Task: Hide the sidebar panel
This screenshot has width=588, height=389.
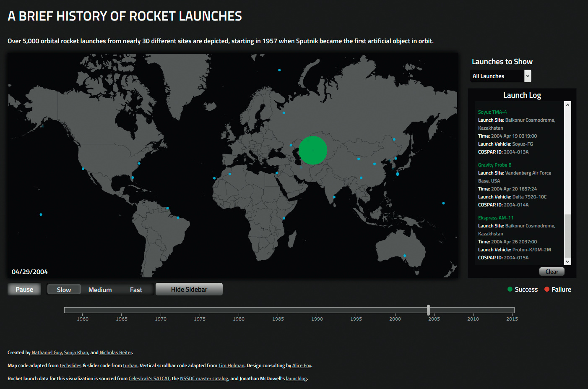Action: tap(189, 289)
